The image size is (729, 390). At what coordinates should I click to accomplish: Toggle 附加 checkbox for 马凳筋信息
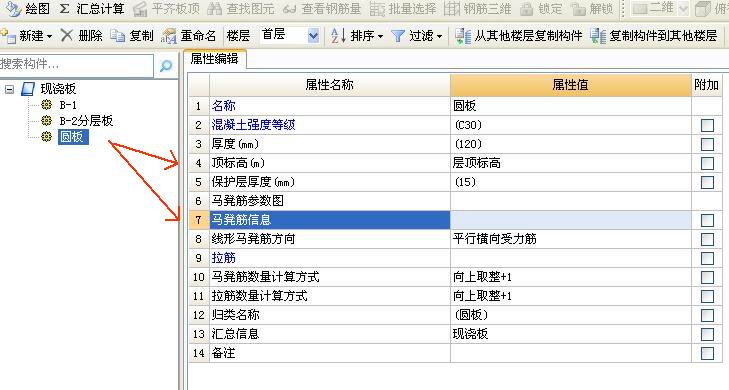pyautogui.click(x=707, y=220)
